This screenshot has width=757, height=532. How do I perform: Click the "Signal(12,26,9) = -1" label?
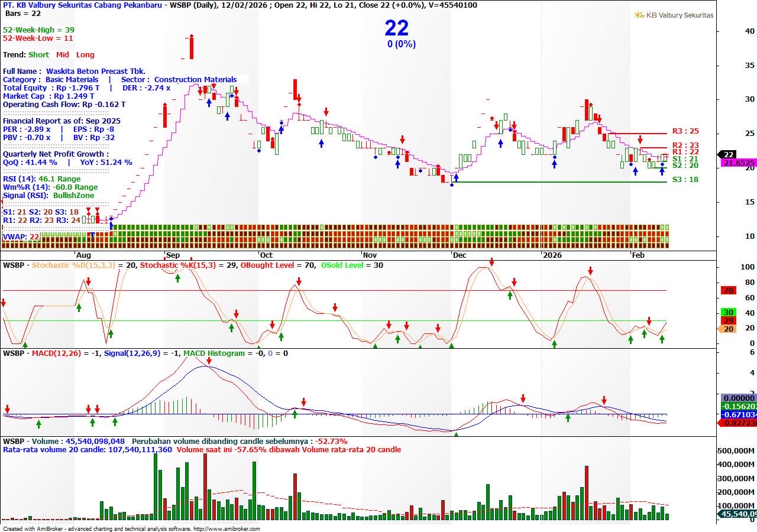pyautogui.click(x=141, y=353)
